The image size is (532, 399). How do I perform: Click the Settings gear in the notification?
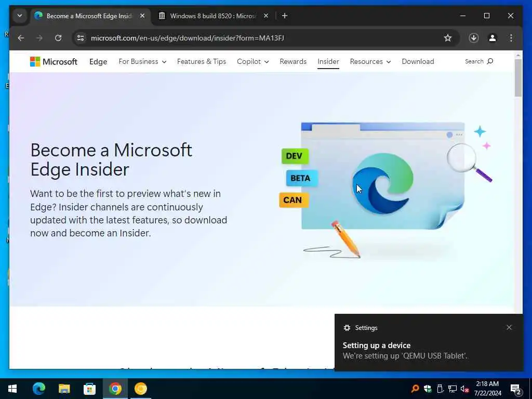coord(347,328)
